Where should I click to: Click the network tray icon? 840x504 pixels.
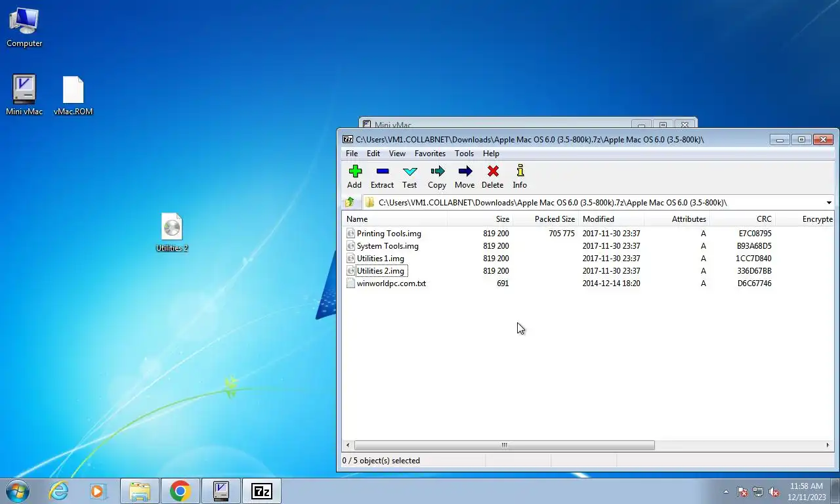click(x=758, y=492)
